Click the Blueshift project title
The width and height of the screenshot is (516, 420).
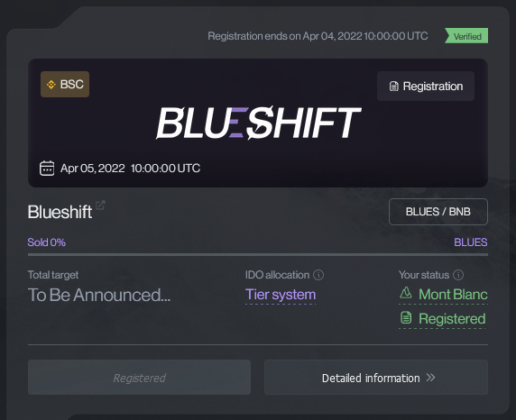point(60,212)
